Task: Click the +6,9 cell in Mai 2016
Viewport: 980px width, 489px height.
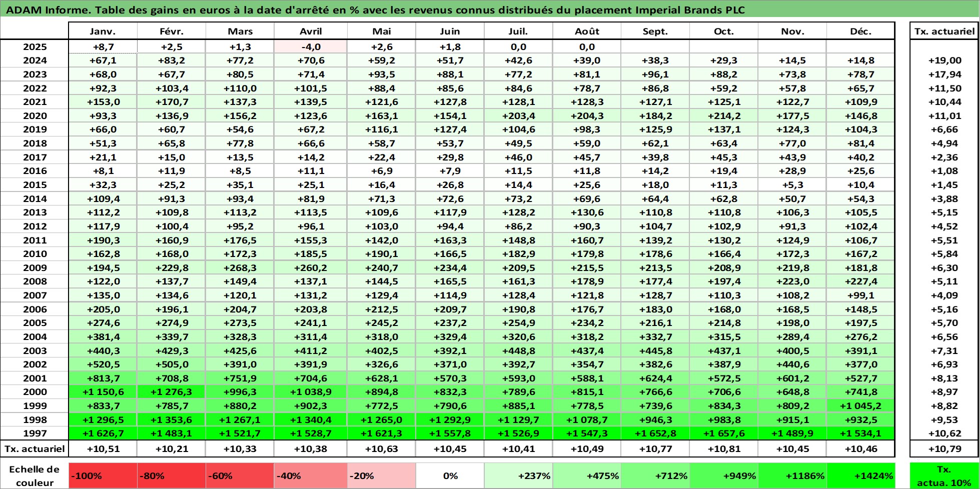Action: coord(382,171)
